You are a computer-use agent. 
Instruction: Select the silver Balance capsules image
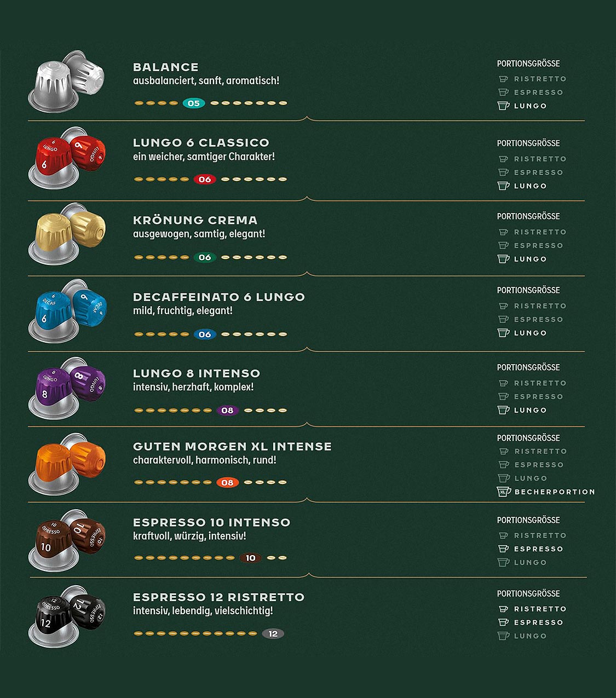(x=67, y=82)
